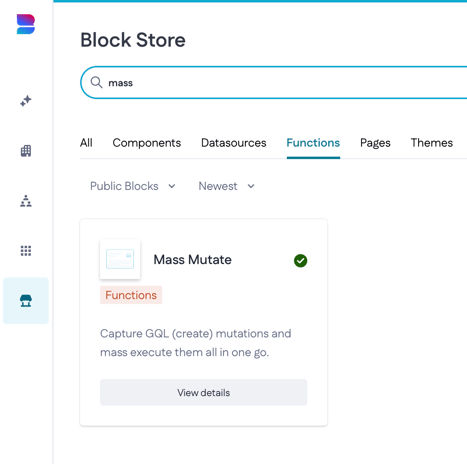Click the Block Store heading
Viewport: 467px width, 464px height.
tap(133, 40)
